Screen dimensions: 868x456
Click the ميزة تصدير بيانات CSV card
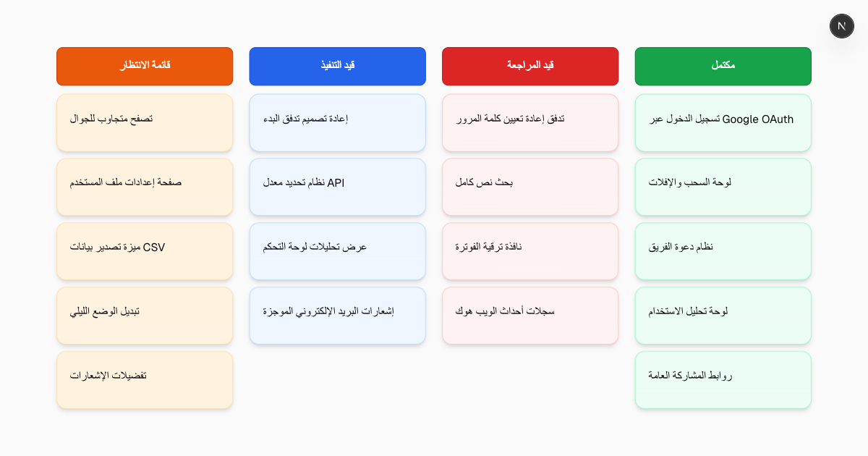click(145, 251)
